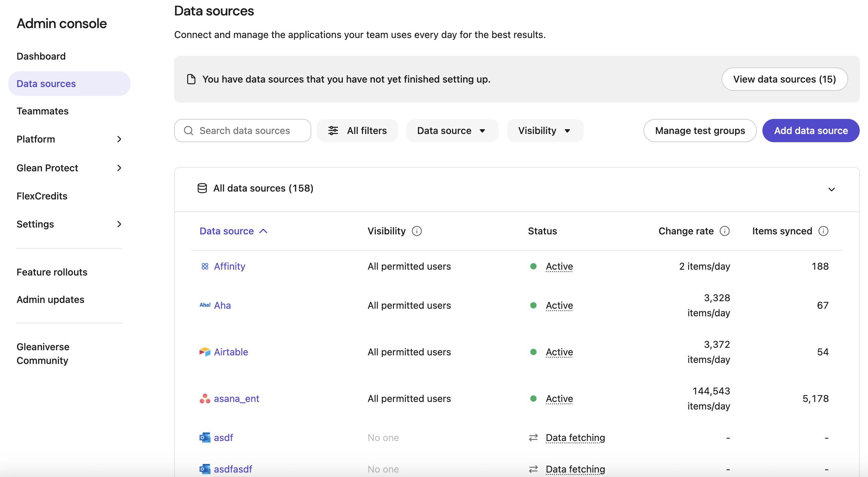Click the green status dot for asana_ent
Screen dimensions: 868x477
(533, 399)
